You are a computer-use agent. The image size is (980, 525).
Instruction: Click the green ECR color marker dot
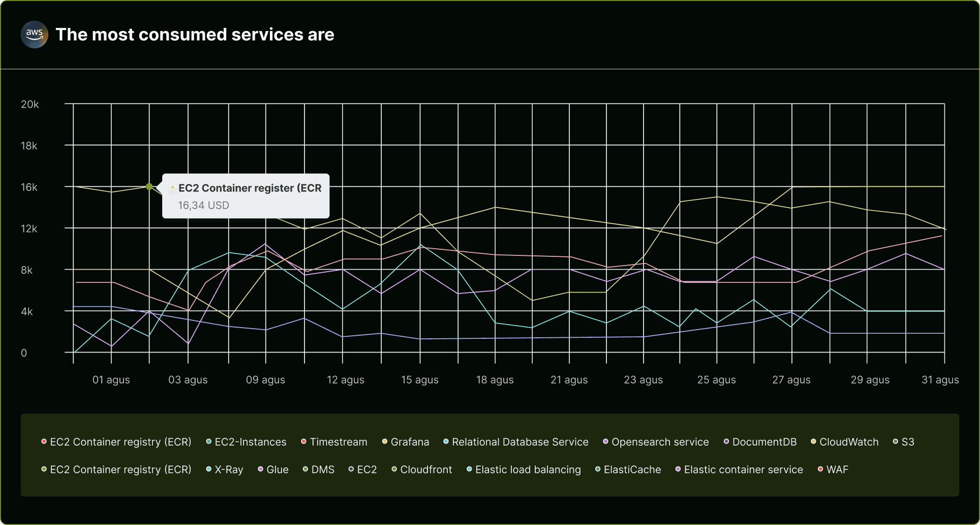[149, 187]
